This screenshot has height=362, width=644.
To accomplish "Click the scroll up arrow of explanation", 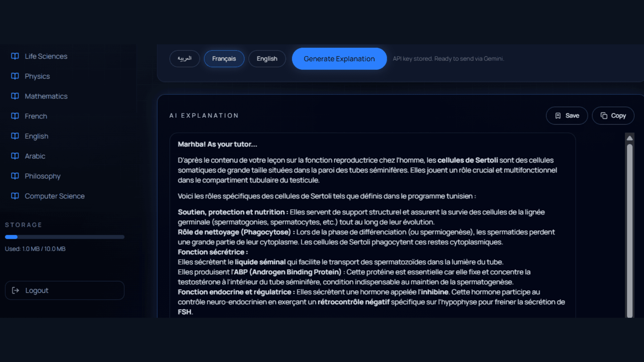I will (x=630, y=138).
